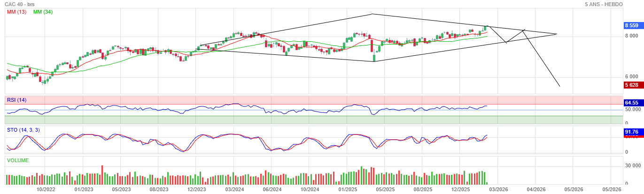Click the 12/2025 date axis label
The width and height of the screenshot is (644, 194).
tap(461, 189)
